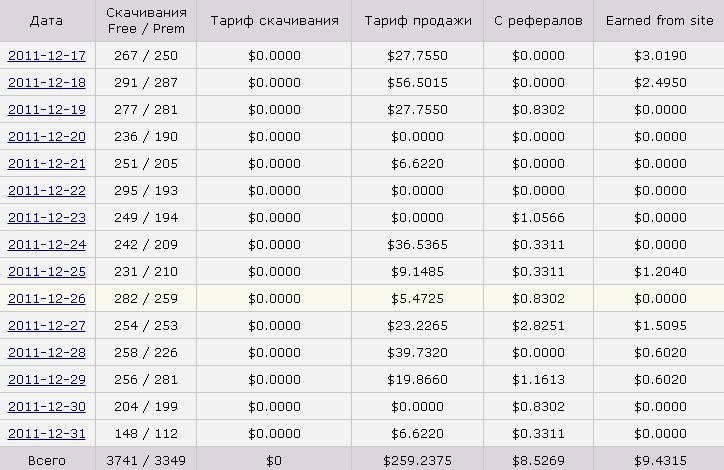Viewport: 724px width, 470px height.
Task: Open the 2011-12-31 date link
Action: point(47,434)
